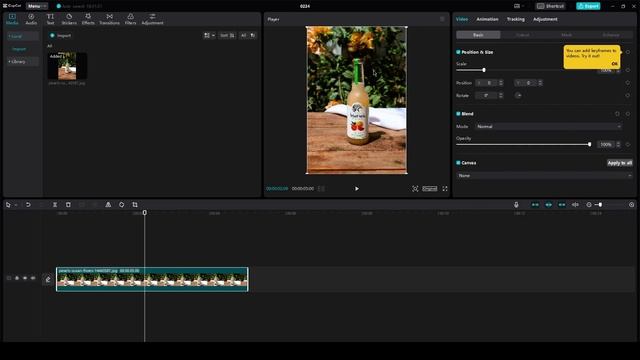Click the Opacity percentage stepper
The width and height of the screenshot is (640, 360).
point(618,144)
